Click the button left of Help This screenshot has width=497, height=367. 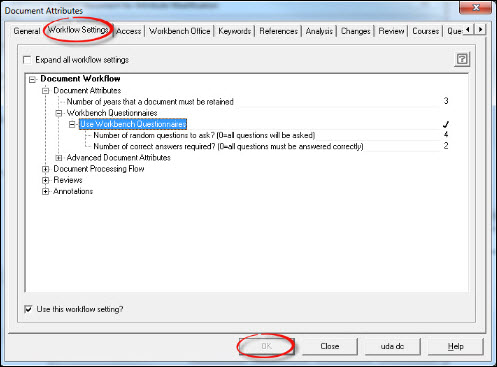pos(392,346)
